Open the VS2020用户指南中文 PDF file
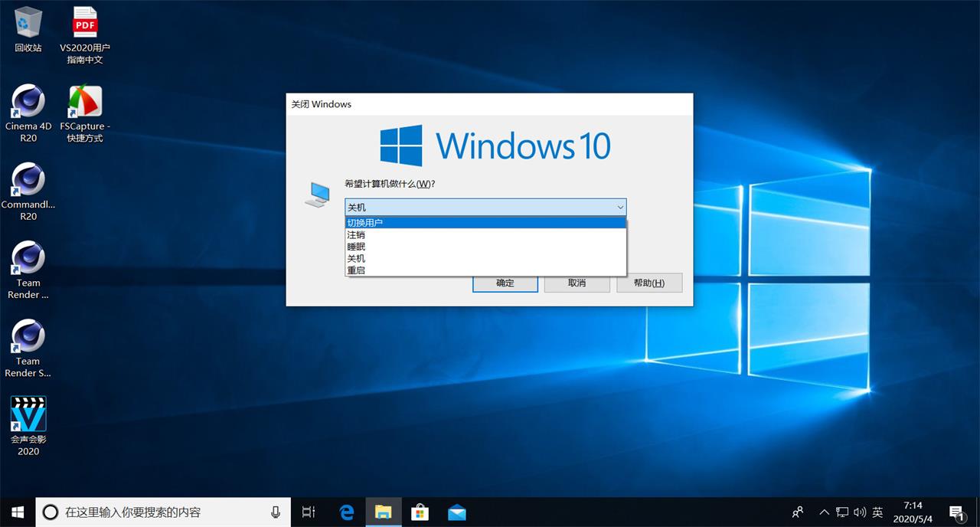The width and height of the screenshot is (980, 527). [85, 23]
